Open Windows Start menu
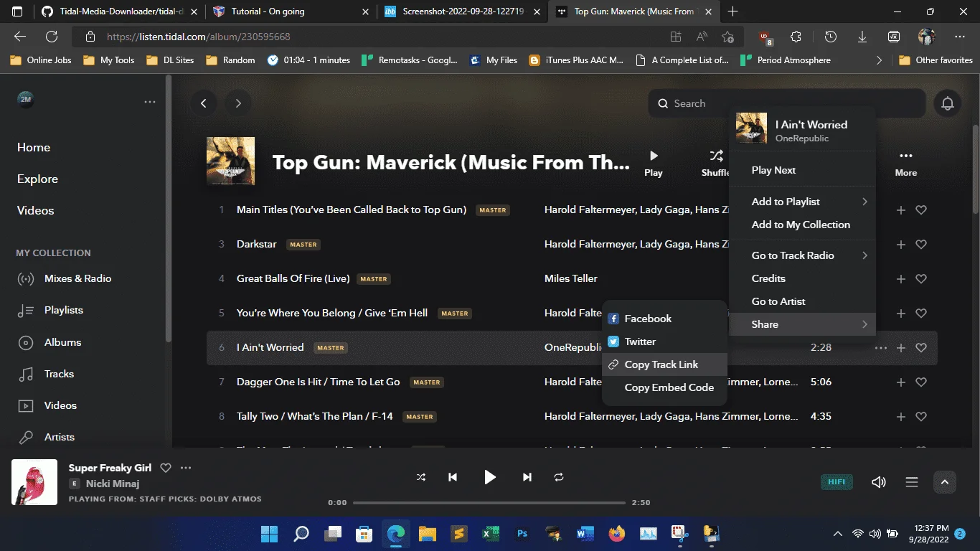 tap(270, 534)
